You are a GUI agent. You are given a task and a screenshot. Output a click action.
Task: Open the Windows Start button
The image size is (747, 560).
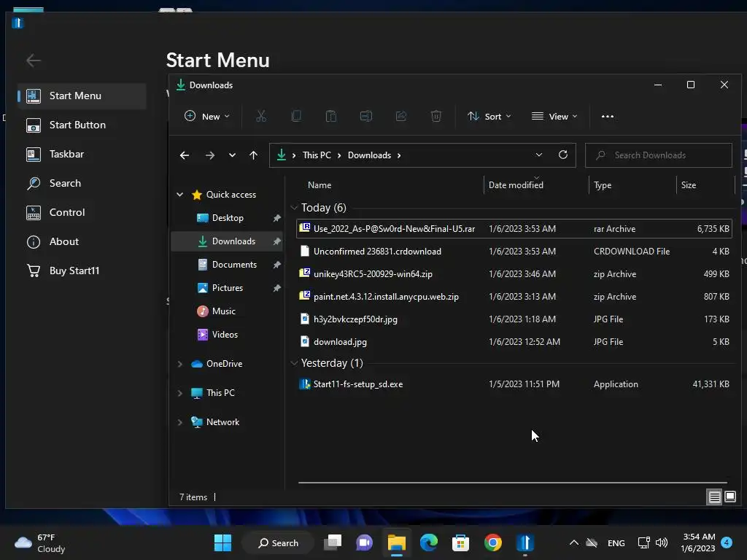(222, 542)
